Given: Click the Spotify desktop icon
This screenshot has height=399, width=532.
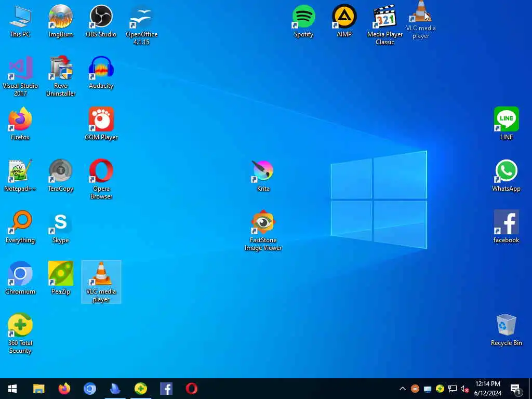Looking at the screenshot, I should (x=303, y=21).
